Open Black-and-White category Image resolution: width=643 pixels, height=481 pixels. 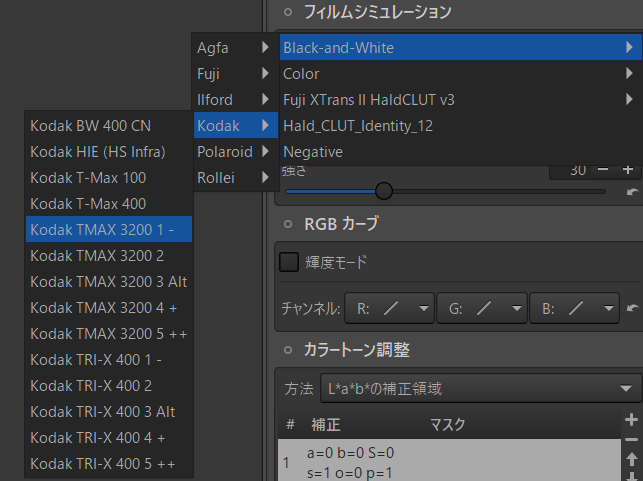pyautogui.click(x=461, y=48)
